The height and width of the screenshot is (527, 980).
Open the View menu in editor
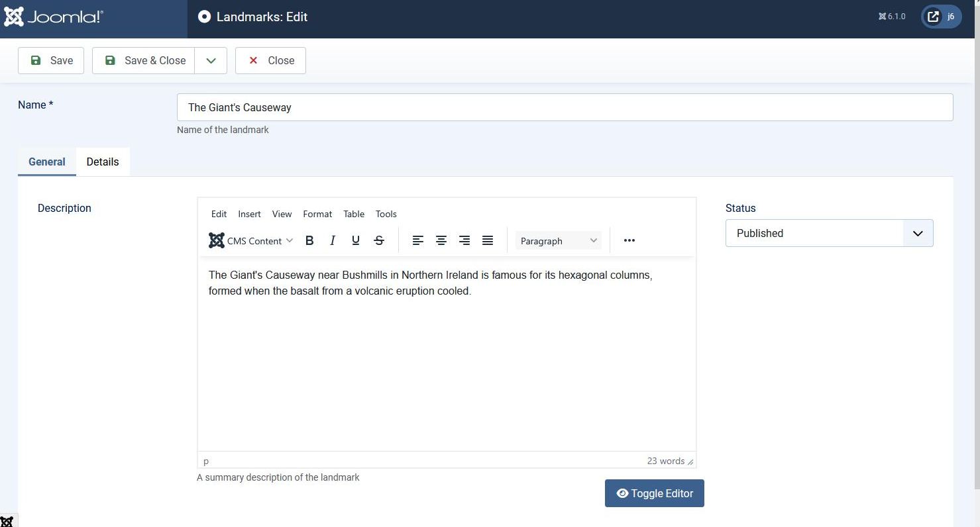(282, 214)
